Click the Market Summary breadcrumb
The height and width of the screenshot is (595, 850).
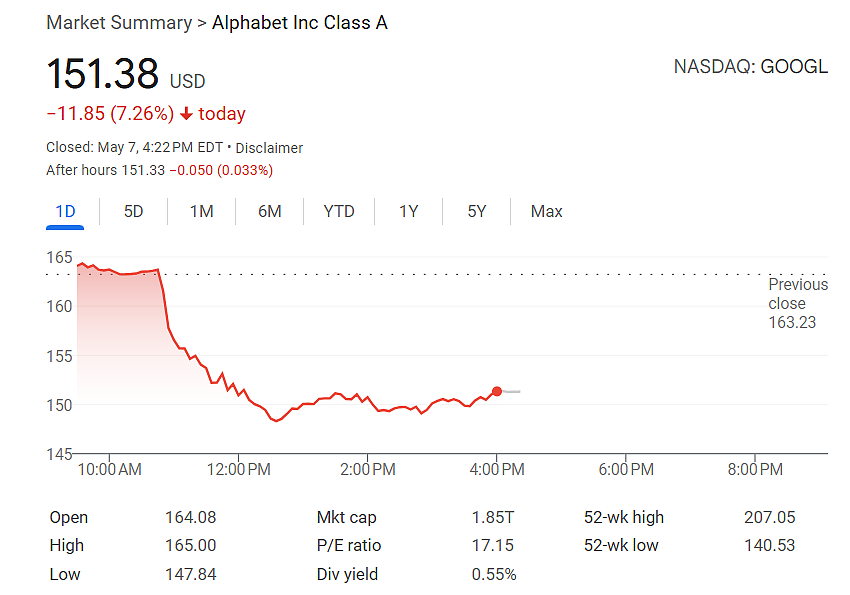coord(119,23)
